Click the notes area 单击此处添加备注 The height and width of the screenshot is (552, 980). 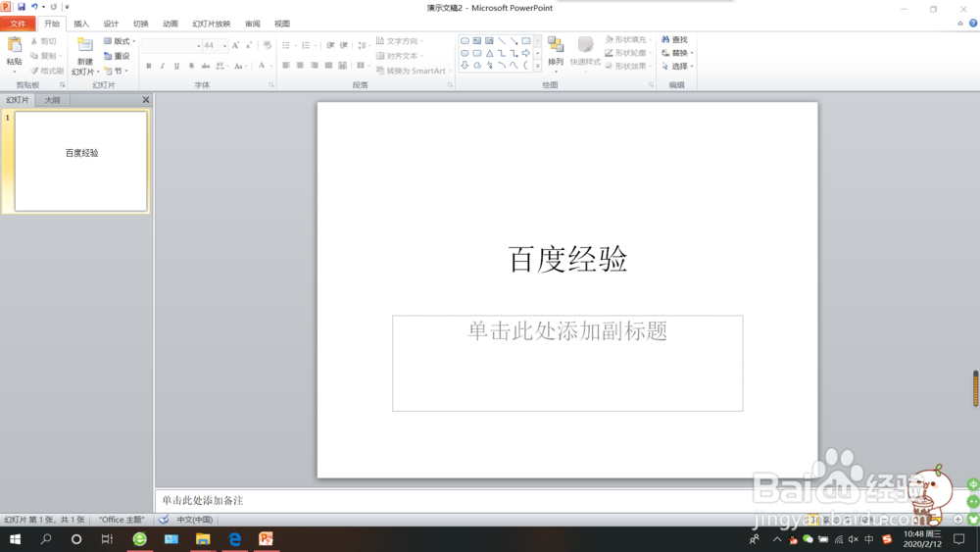(x=203, y=500)
